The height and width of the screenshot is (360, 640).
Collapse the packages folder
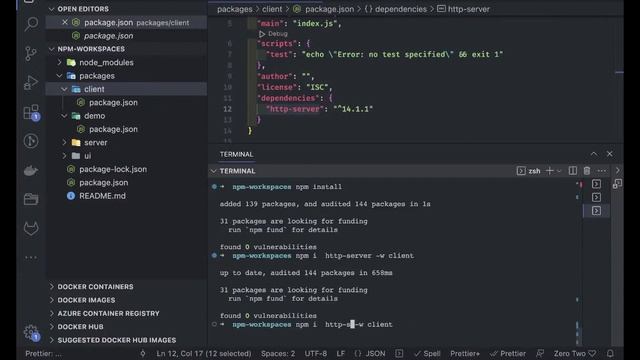coord(60,76)
